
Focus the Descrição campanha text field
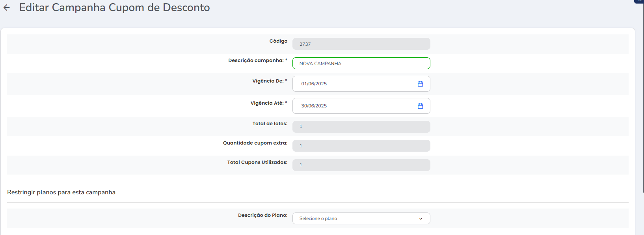pos(361,63)
